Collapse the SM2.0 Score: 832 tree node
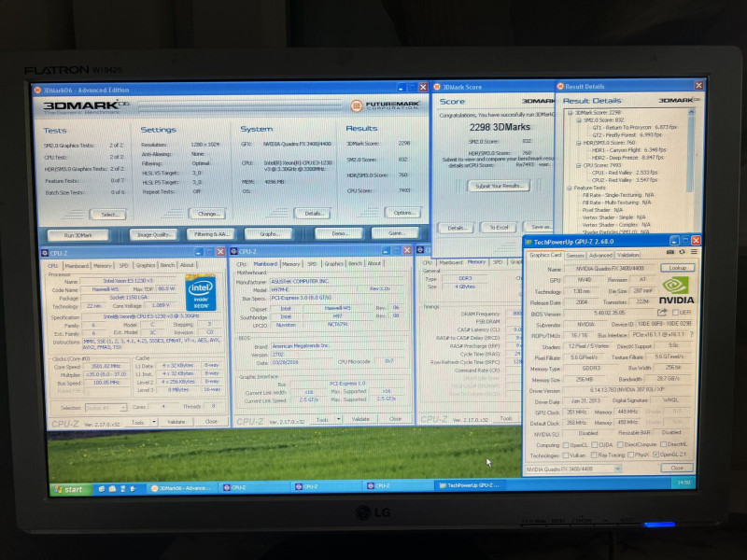Image resolution: width=747 pixels, height=560 pixels. coord(578,120)
